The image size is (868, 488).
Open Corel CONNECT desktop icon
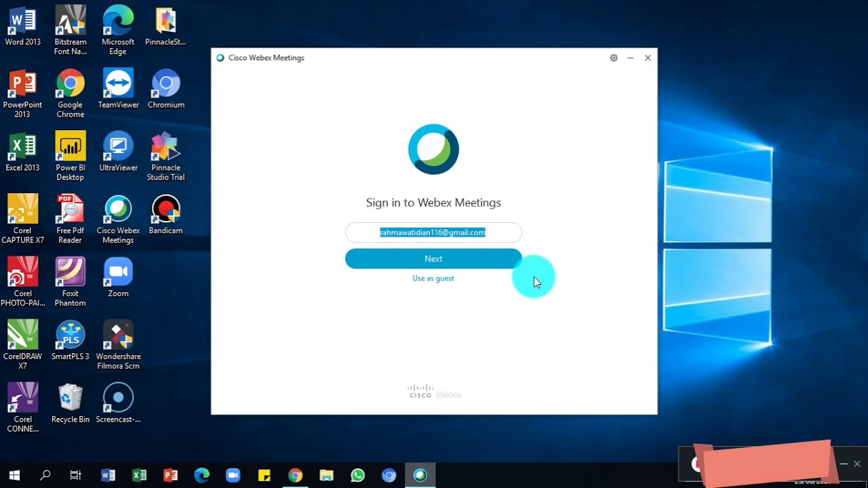tap(22, 409)
